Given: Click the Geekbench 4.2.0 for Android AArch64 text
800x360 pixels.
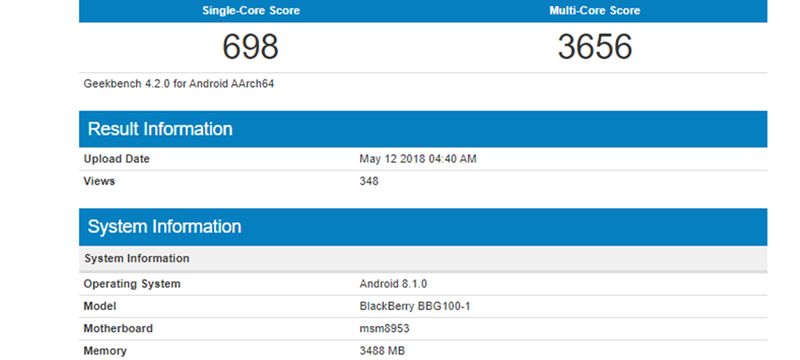Looking at the screenshot, I should click(179, 84).
